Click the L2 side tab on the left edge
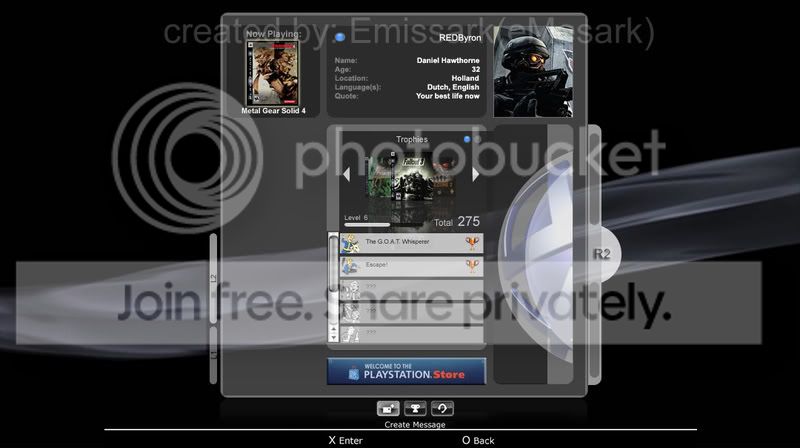The width and height of the screenshot is (800, 448). [x=213, y=279]
